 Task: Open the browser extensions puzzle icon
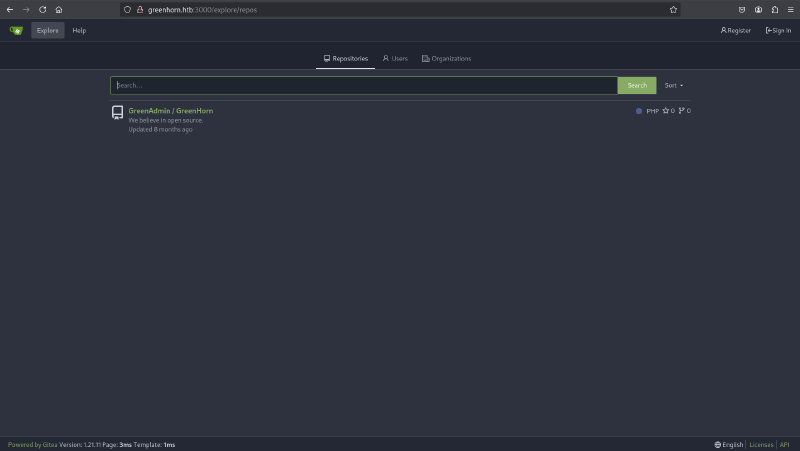point(775,9)
